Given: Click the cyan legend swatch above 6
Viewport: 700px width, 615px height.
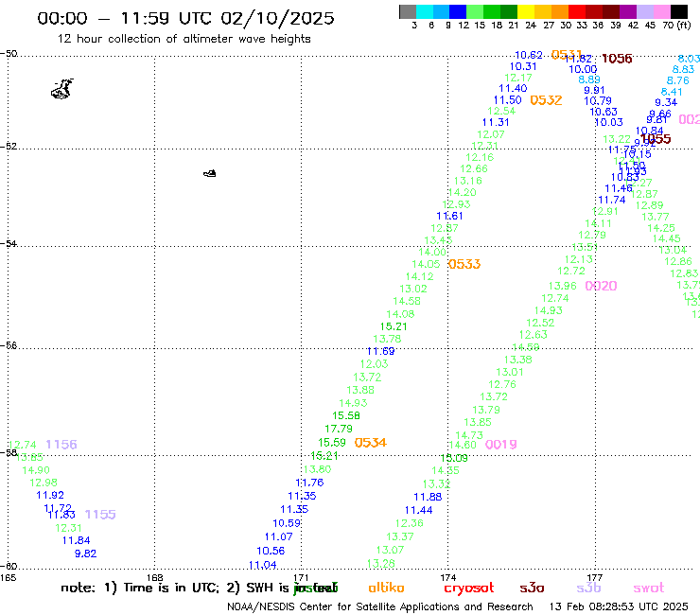Looking at the screenshot, I should click(x=425, y=11).
